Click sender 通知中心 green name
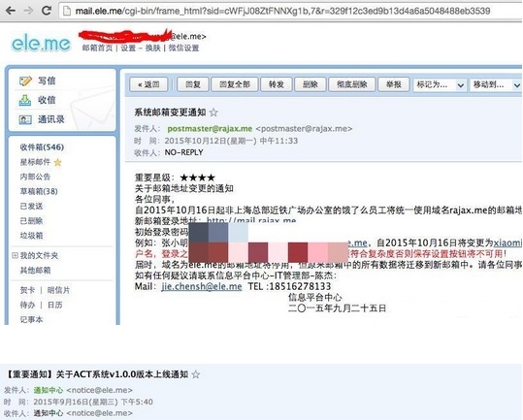The image size is (523, 420). (x=49, y=390)
